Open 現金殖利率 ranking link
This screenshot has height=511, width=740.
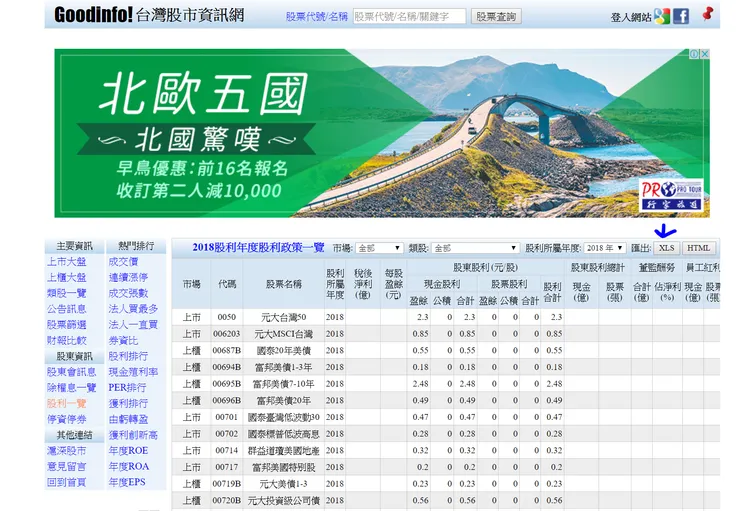point(133,372)
